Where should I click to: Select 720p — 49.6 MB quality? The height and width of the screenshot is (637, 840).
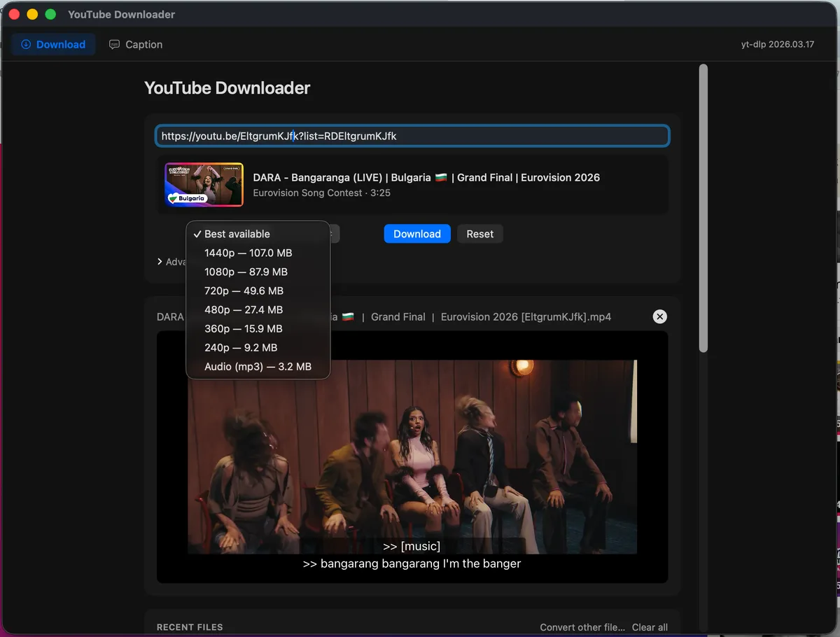[258, 290]
